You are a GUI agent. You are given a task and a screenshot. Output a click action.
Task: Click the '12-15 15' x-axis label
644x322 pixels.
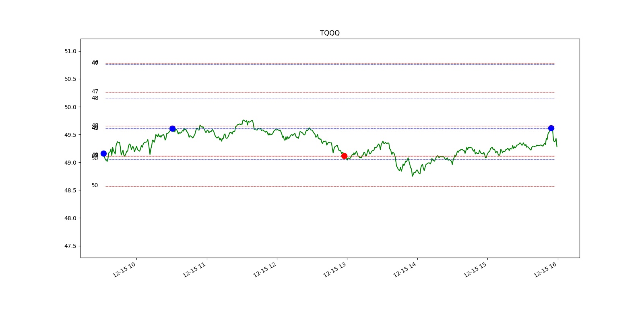pyautogui.click(x=475, y=270)
